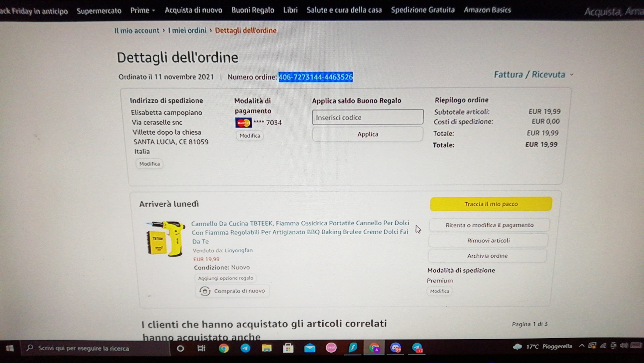The width and height of the screenshot is (644, 363).
Task: Launch Microsoft Store from the taskbar
Action: [x=288, y=348]
